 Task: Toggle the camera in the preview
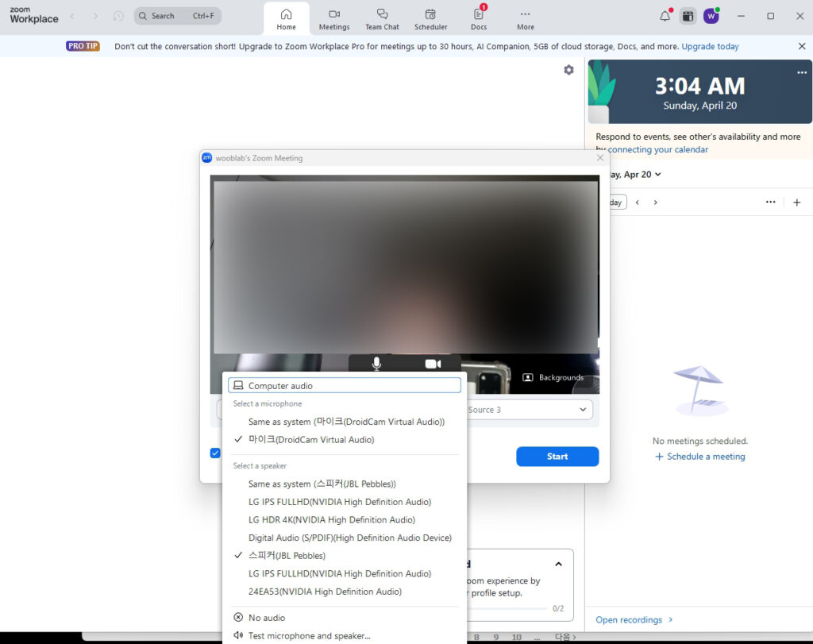click(433, 364)
